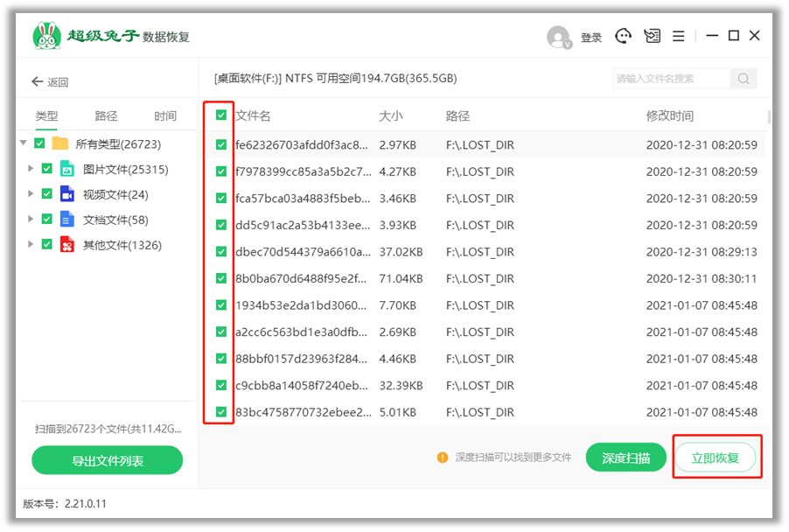
Task: Click the user avatar login icon
Action: point(558,37)
